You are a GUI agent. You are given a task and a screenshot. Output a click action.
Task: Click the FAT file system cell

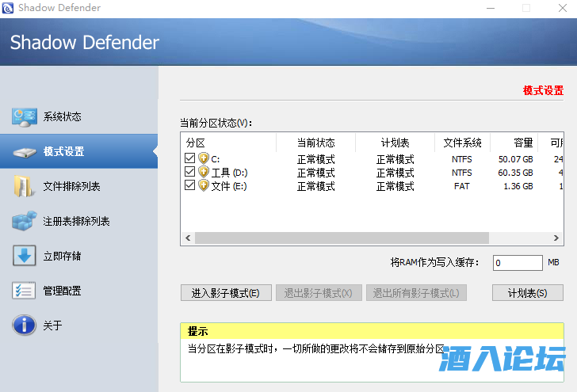tap(462, 186)
